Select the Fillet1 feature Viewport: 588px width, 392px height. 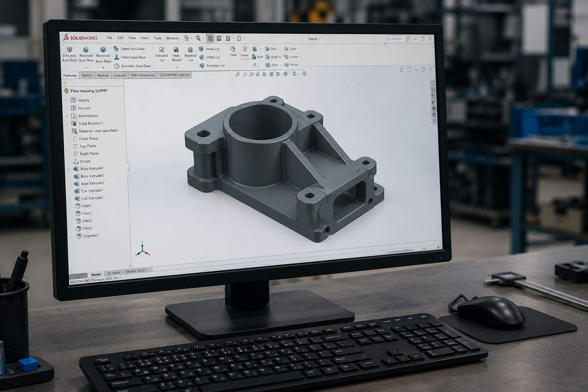83,206
